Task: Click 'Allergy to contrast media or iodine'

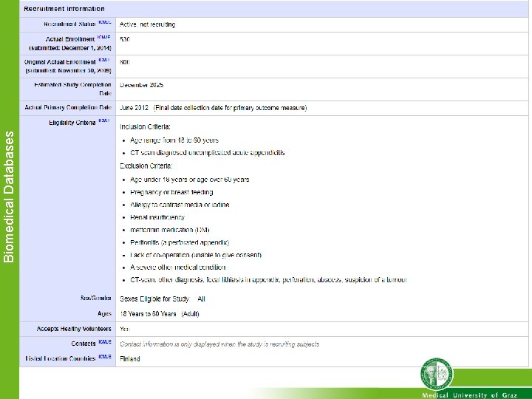Action: coord(180,205)
